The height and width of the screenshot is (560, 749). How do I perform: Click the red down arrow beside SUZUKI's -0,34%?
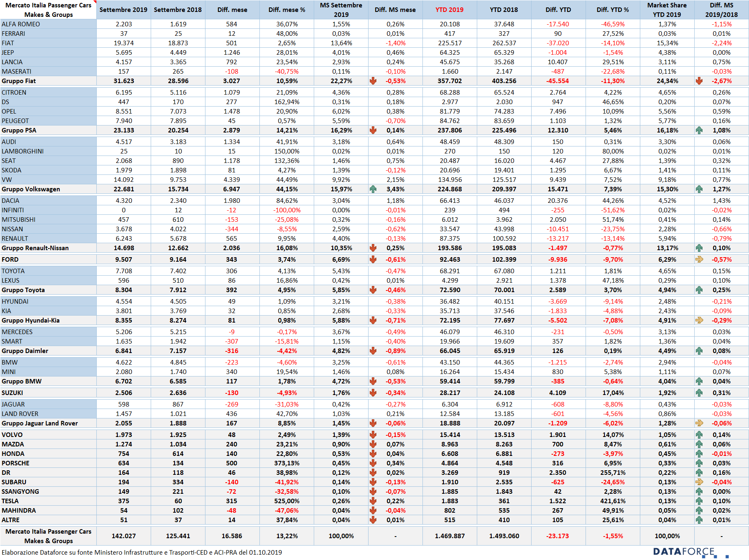point(373,393)
